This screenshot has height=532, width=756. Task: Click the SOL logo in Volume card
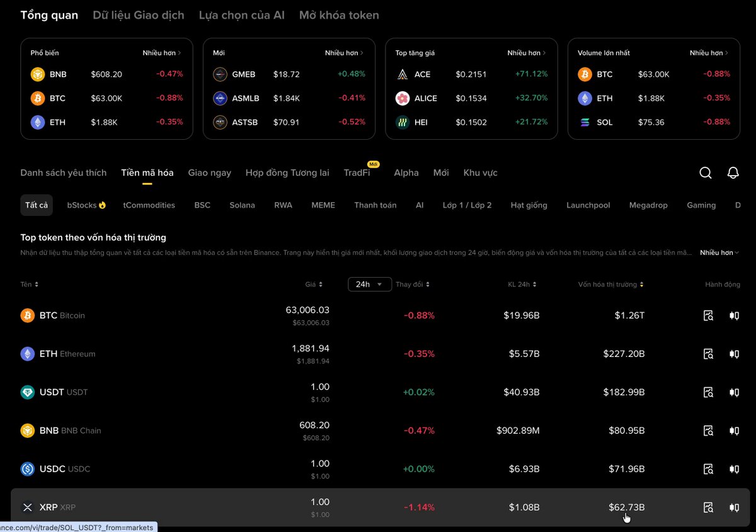click(x=585, y=122)
